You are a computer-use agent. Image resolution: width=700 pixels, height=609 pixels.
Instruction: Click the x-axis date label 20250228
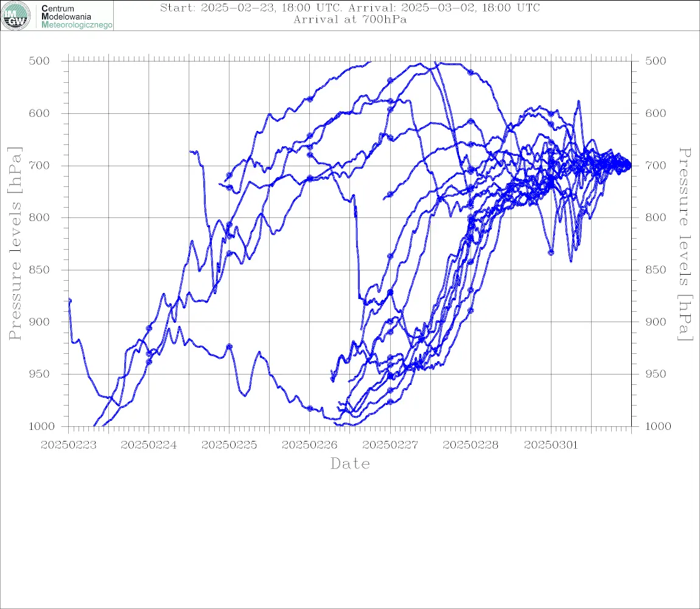pos(471,445)
